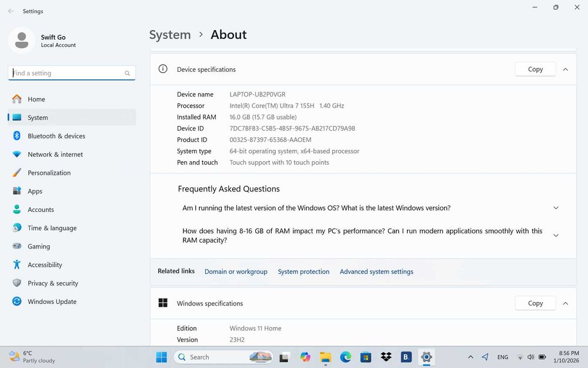Click the ENG language indicator

click(503, 357)
